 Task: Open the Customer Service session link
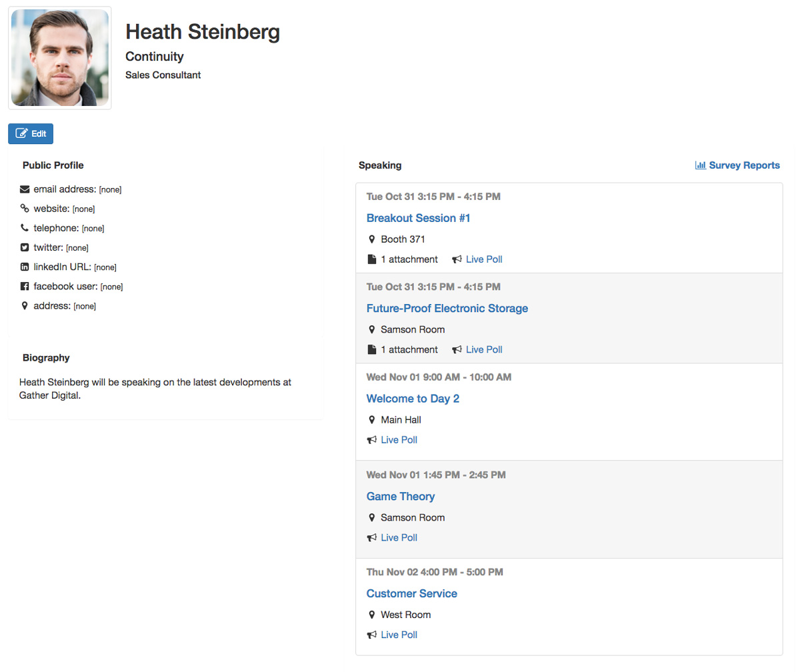[x=412, y=593]
